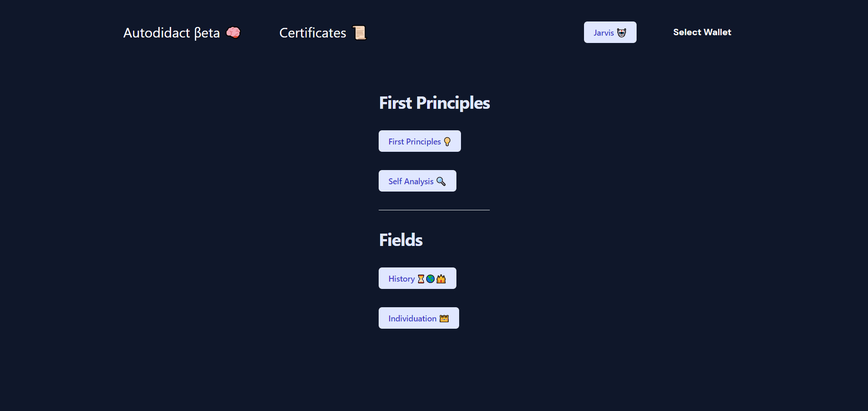Click the crown icon on Individuation button
Screen dimensions: 868x411
coord(444,319)
